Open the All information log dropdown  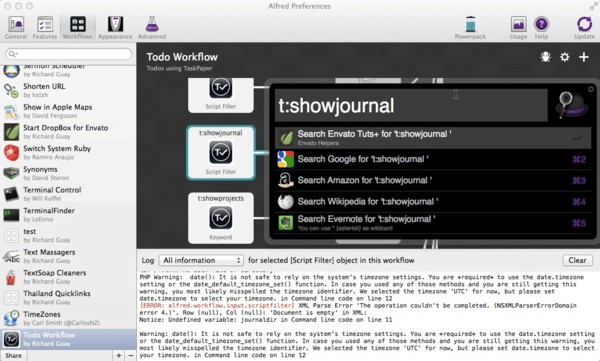coord(201,260)
